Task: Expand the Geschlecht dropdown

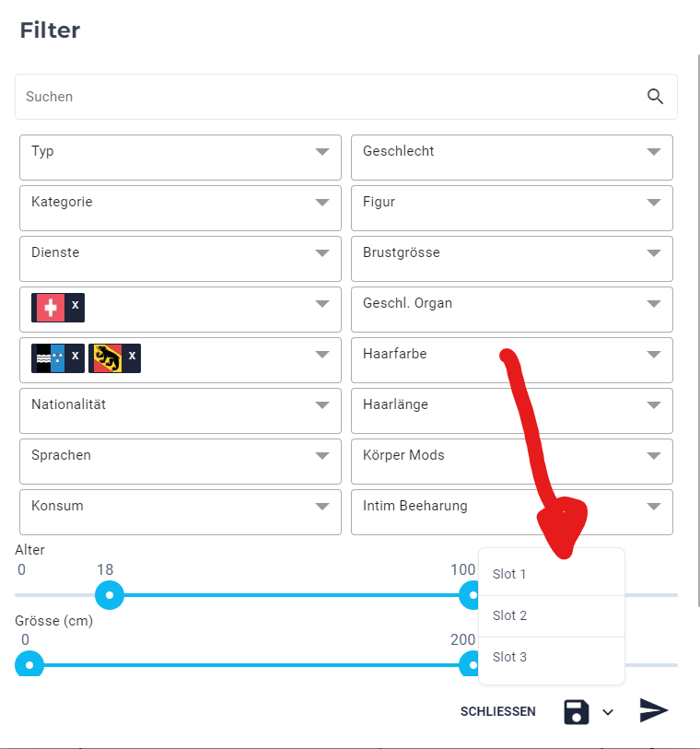Action: (x=512, y=158)
